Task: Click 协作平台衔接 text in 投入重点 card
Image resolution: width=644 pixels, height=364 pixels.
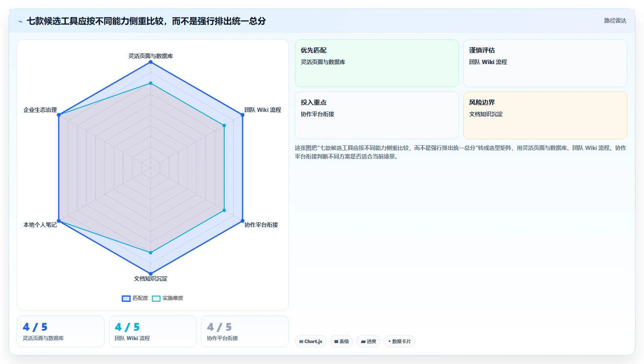Action: click(x=318, y=114)
